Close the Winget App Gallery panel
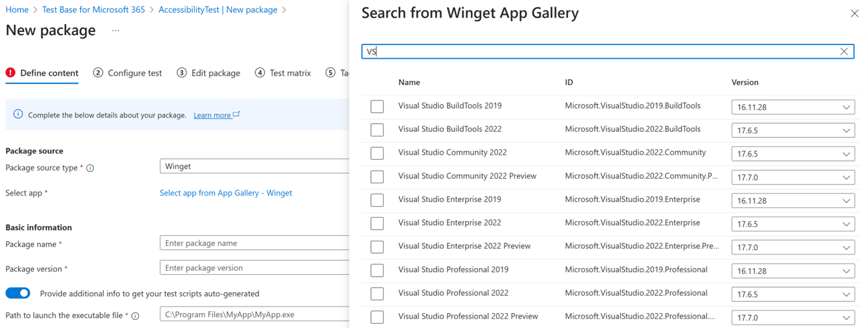868x328 pixels. (x=854, y=14)
